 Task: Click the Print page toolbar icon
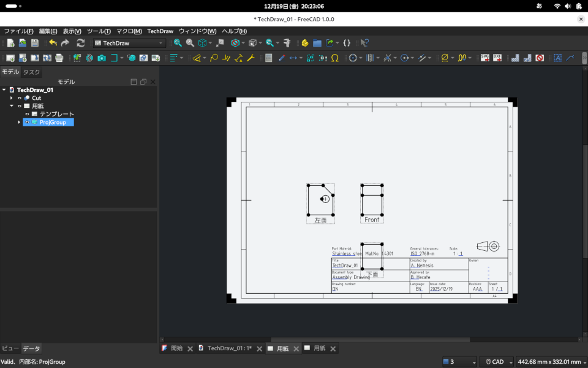pyautogui.click(x=59, y=58)
